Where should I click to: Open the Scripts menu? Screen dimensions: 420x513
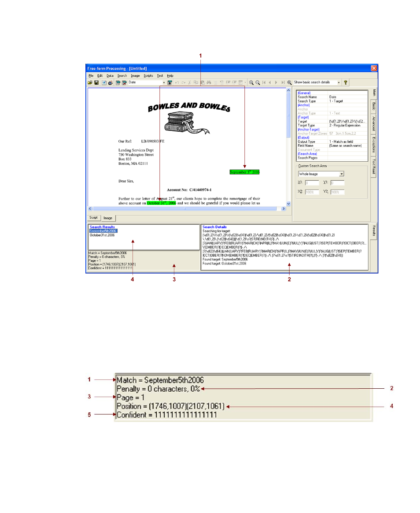[148, 76]
